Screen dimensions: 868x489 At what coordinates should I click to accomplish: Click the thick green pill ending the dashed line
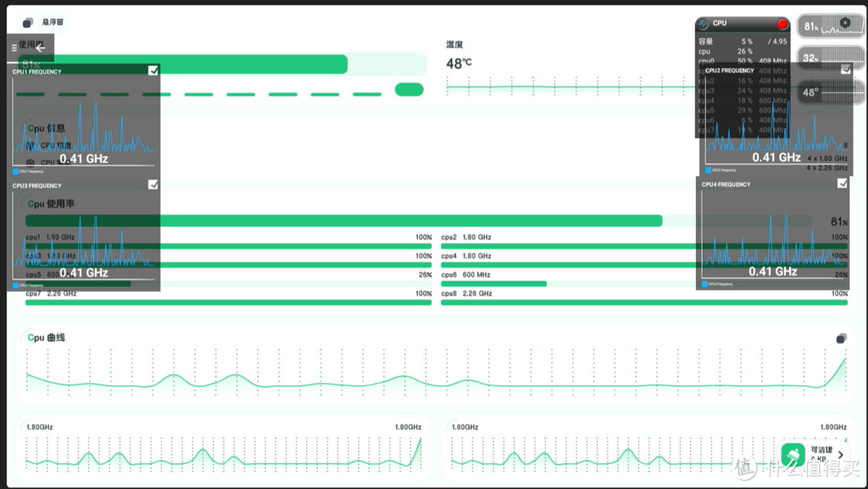[409, 90]
